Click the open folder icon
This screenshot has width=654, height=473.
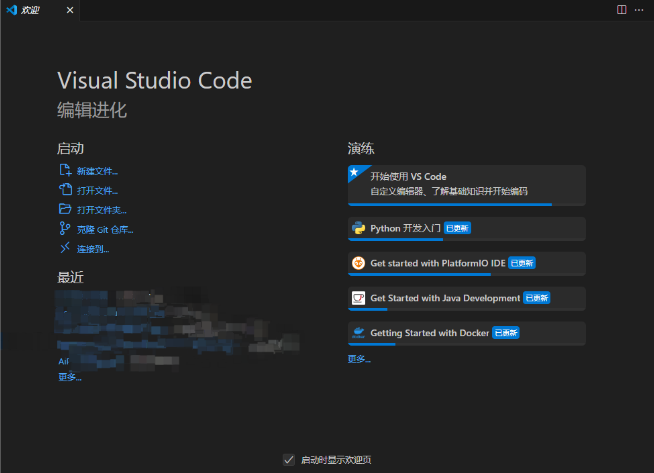pyautogui.click(x=65, y=209)
